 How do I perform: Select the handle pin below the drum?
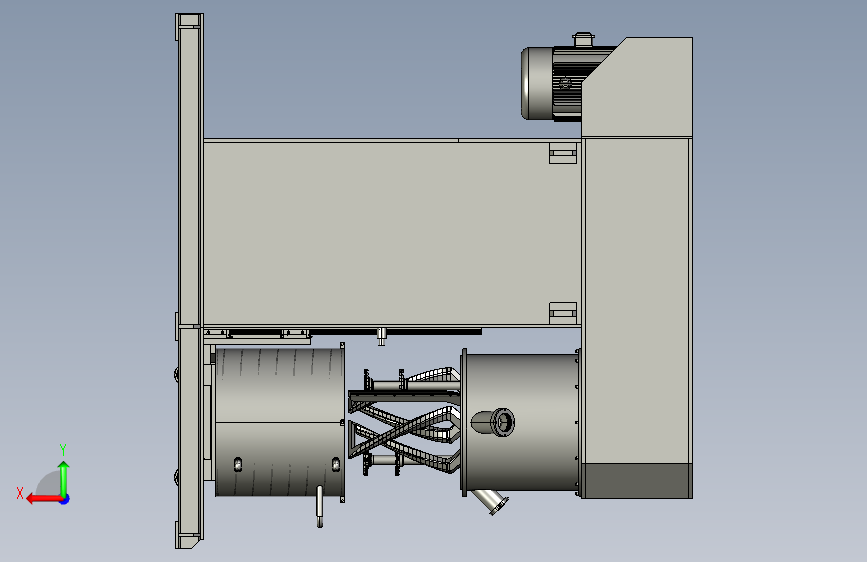tap(320, 506)
